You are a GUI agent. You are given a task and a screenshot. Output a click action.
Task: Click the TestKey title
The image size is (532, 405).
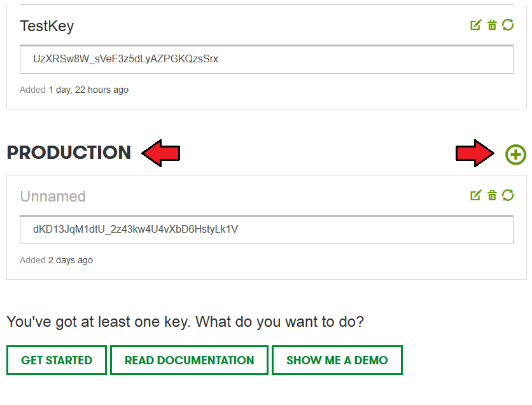pyautogui.click(x=47, y=26)
